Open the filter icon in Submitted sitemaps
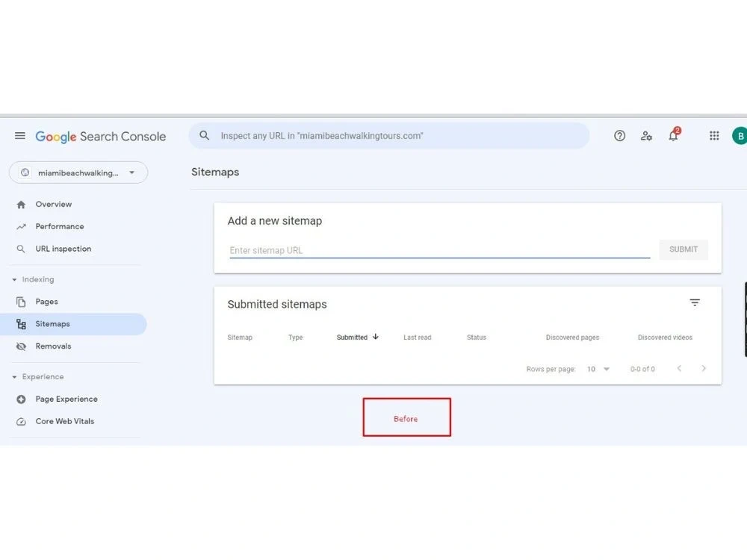The height and width of the screenshot is (560, 747). point(695,302)
